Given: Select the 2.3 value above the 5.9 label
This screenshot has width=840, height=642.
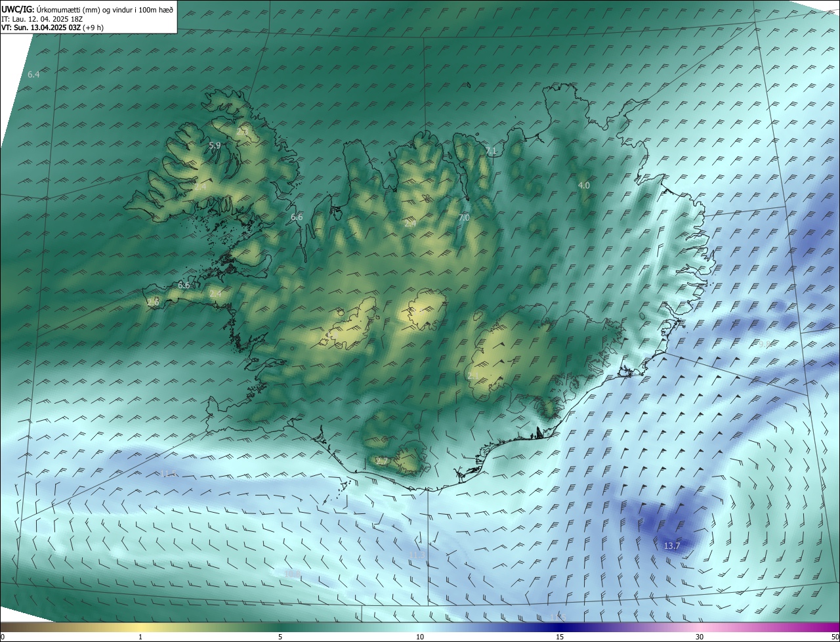Looking at the screenshot, I should pyautogui.click(x=242, y=132).
